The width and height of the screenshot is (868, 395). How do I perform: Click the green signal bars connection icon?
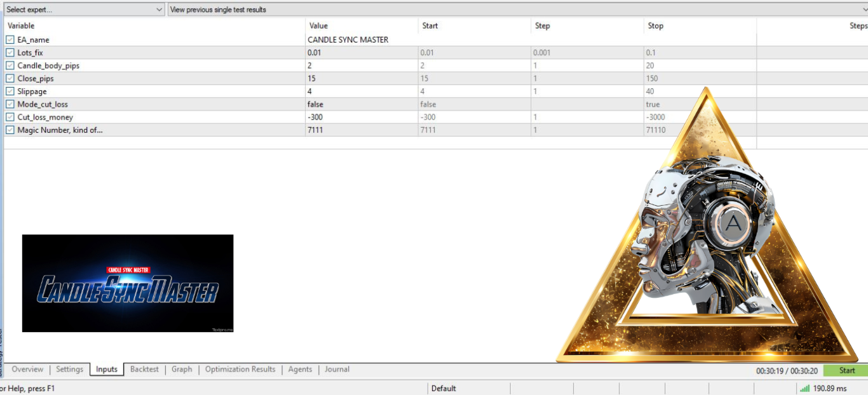(804, 388)
